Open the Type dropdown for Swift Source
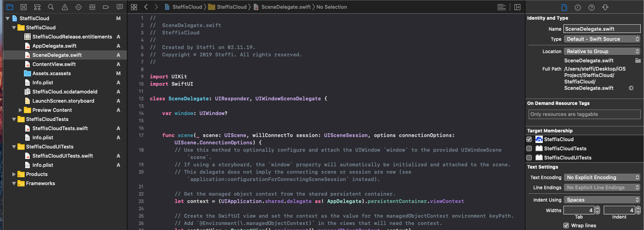This screenshot has height=230, width=644. pyautogui.click(x=602, y=39)
